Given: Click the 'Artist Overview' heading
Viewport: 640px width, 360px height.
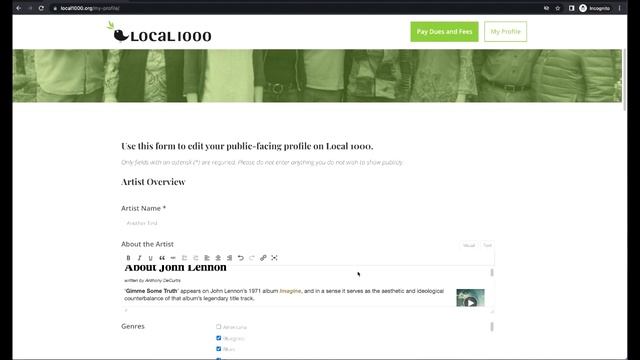Looking at the screenshot, I should [153, 182].
